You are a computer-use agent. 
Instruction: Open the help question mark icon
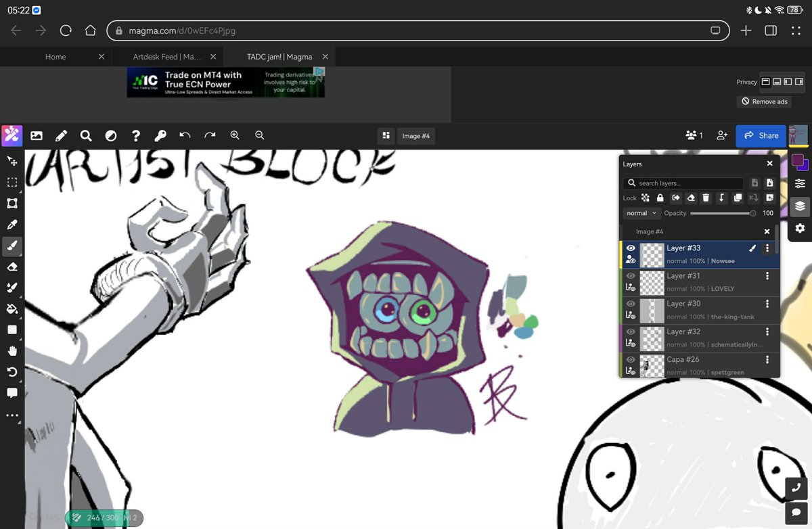click(135, 135)
